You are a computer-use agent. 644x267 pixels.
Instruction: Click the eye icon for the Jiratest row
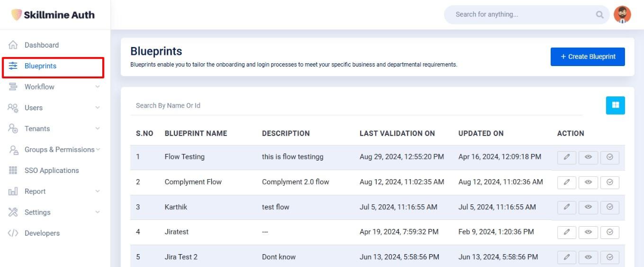pos(588,232)
